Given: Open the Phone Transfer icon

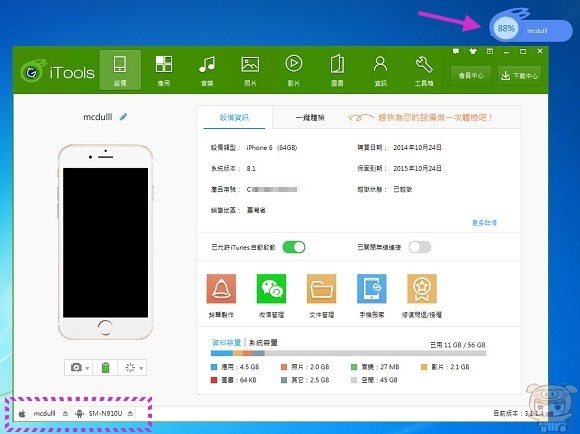Looking at the screenshot, I should pos(372,289).
